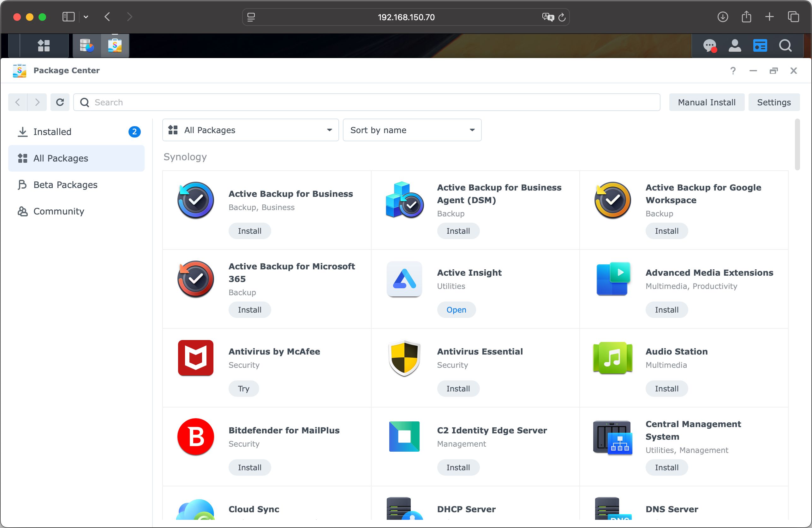Click the Active Insight package icon
This screenshot has height=528, width=812.
point(404,279)
